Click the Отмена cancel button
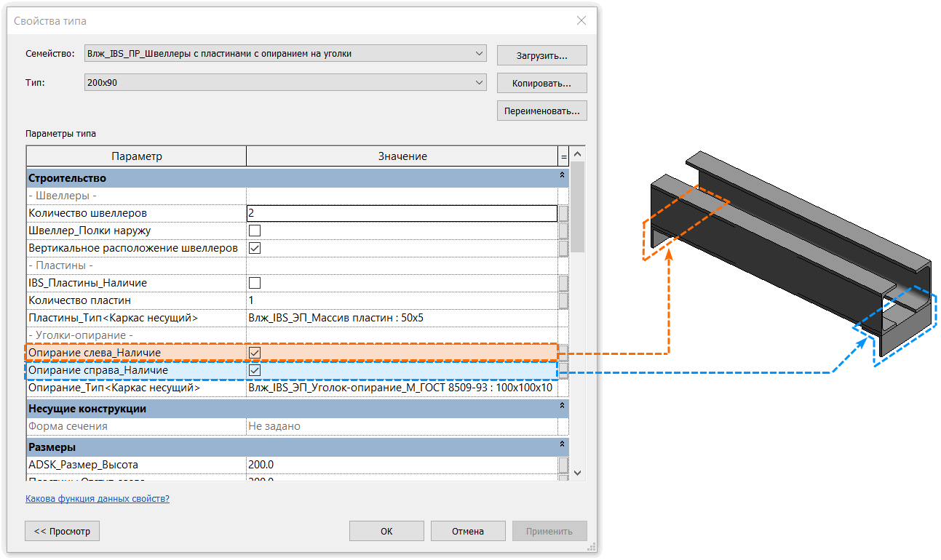This screenshot has width=941, height=560. tap(468, 531)
